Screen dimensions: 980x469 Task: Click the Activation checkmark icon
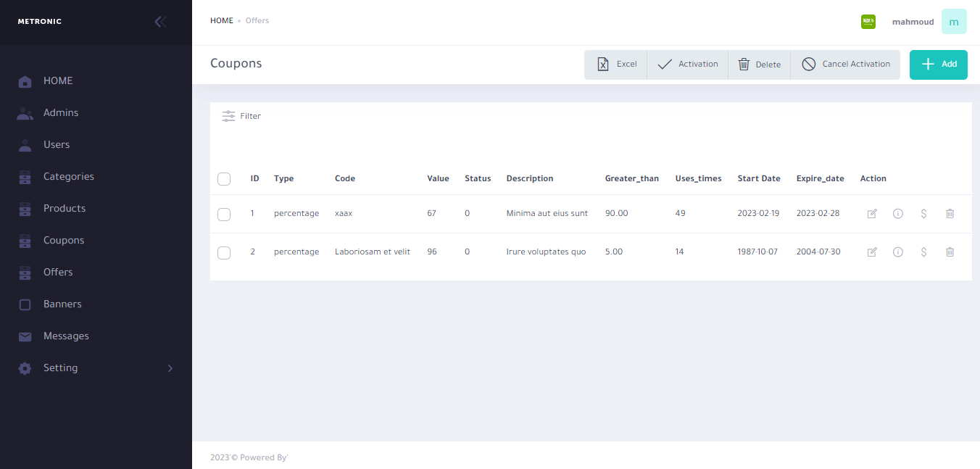(665, 65)
